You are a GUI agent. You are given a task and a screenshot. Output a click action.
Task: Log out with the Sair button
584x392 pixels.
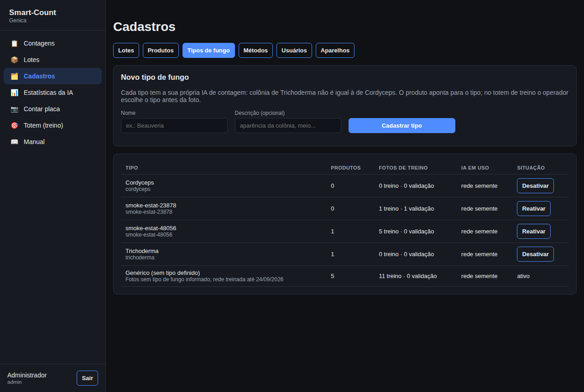pos(87,378)
